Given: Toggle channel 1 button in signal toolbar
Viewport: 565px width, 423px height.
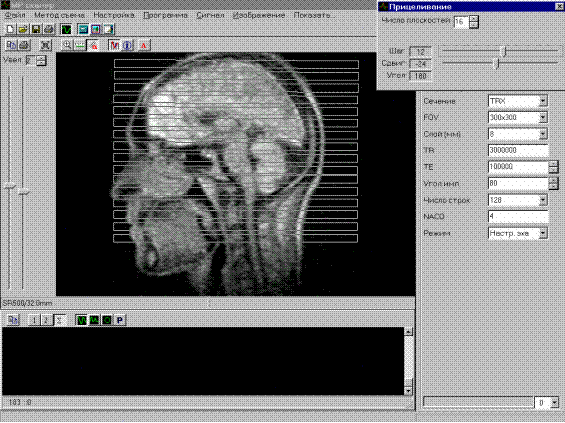Looking at the screenshot, I should pos(34,320).
